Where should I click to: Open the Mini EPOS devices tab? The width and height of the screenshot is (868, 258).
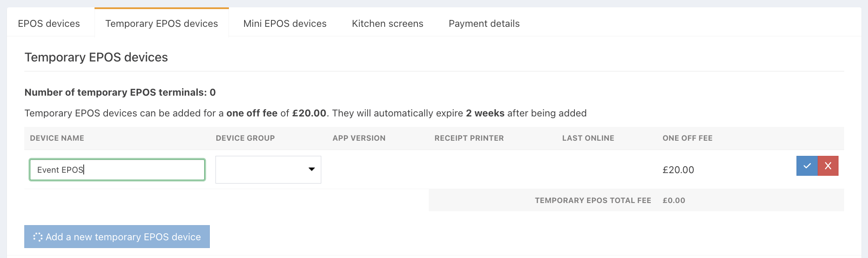click(285, 23)
